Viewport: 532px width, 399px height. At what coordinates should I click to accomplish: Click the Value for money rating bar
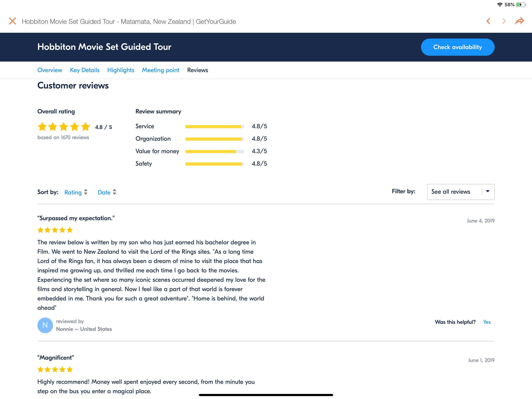(215, 151)
